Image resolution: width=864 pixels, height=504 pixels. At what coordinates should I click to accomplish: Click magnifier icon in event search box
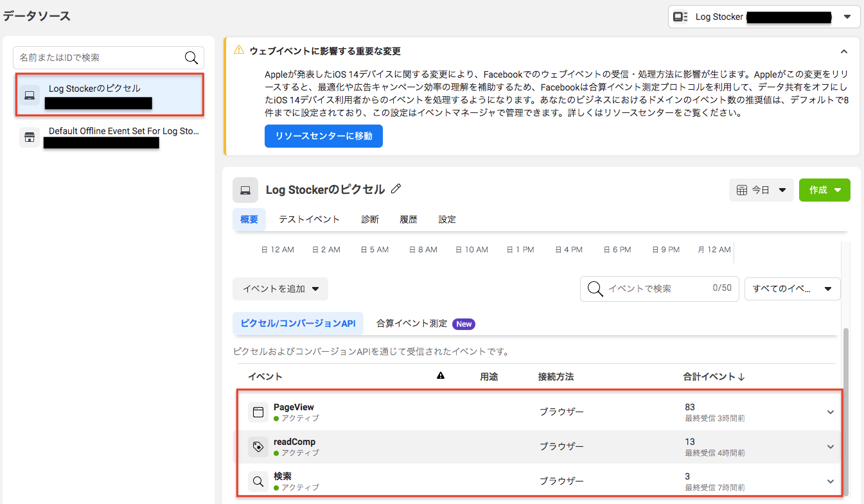tap(595, 289)
